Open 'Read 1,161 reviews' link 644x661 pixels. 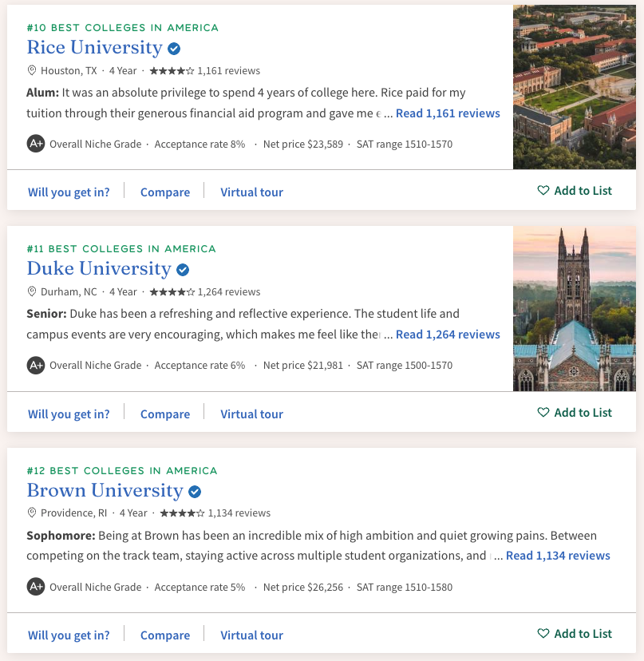[448, 113]
